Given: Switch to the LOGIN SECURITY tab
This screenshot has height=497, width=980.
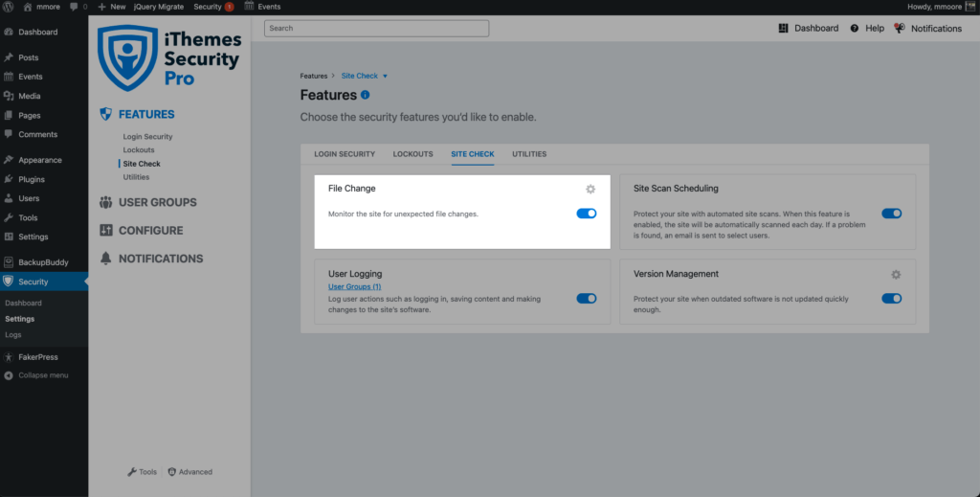Looking at the screenshot, I should point(345,154).
